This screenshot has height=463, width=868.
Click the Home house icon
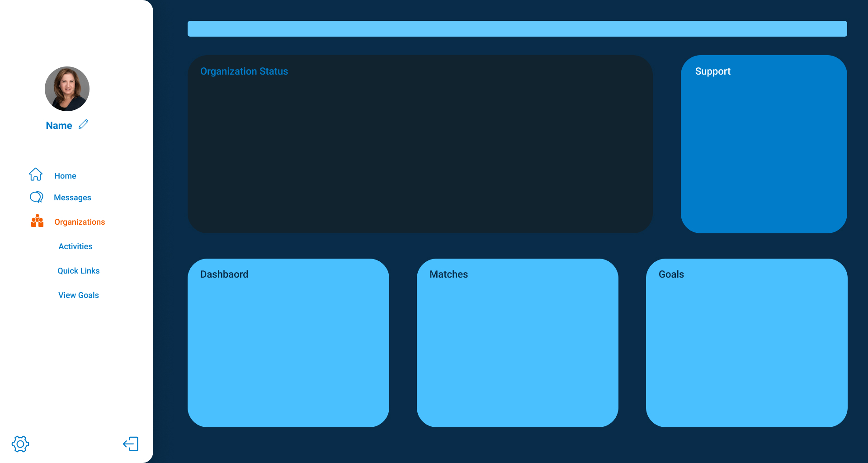click(x=36, y=175)
